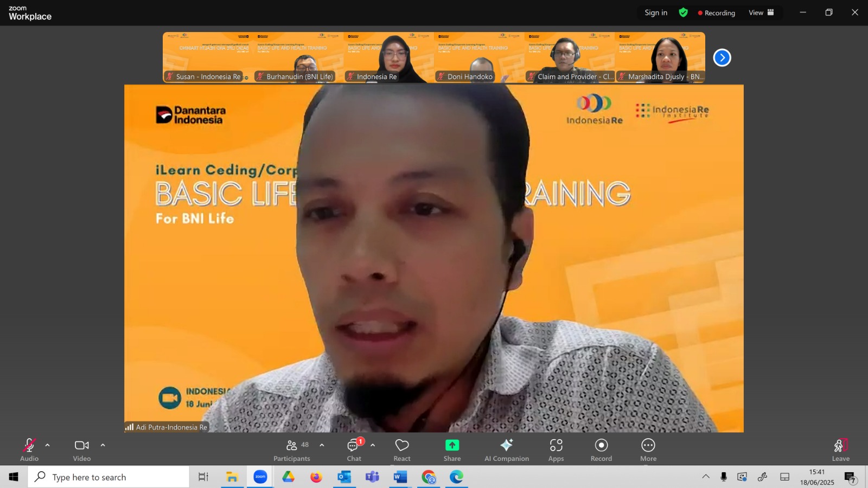Expand the audio options arrow
The image size is (868, 488).
(47, 445)
